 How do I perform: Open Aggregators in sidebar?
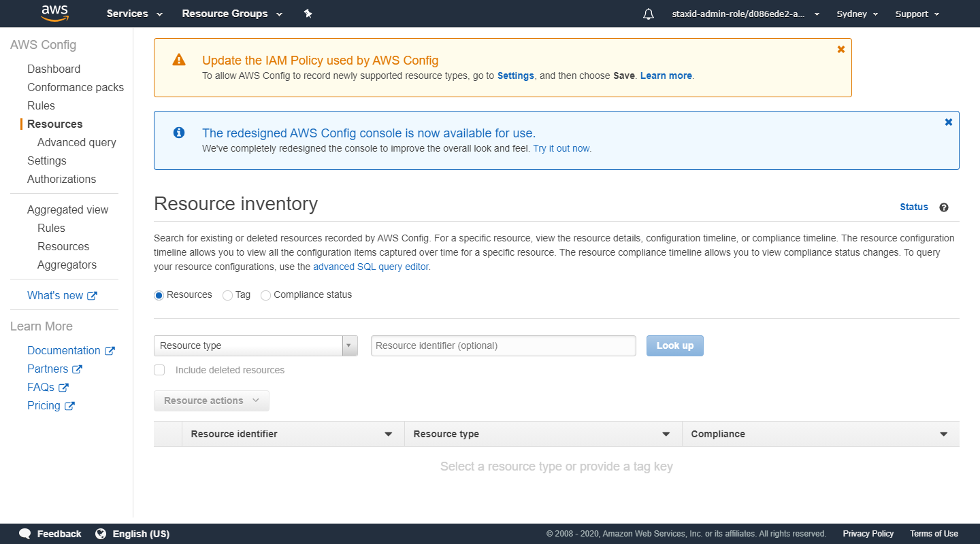pyautogui.click(x=67, y=265)
